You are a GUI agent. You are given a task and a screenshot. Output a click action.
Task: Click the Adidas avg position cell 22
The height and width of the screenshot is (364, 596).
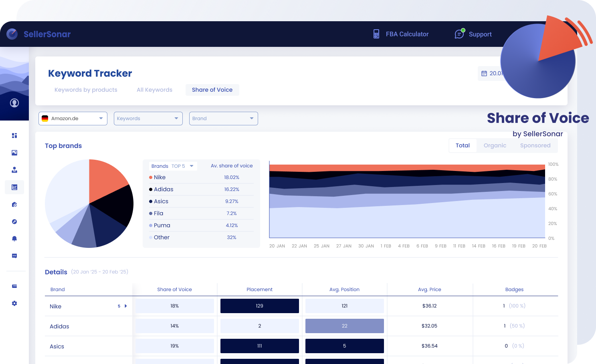[x=344, y=326]
